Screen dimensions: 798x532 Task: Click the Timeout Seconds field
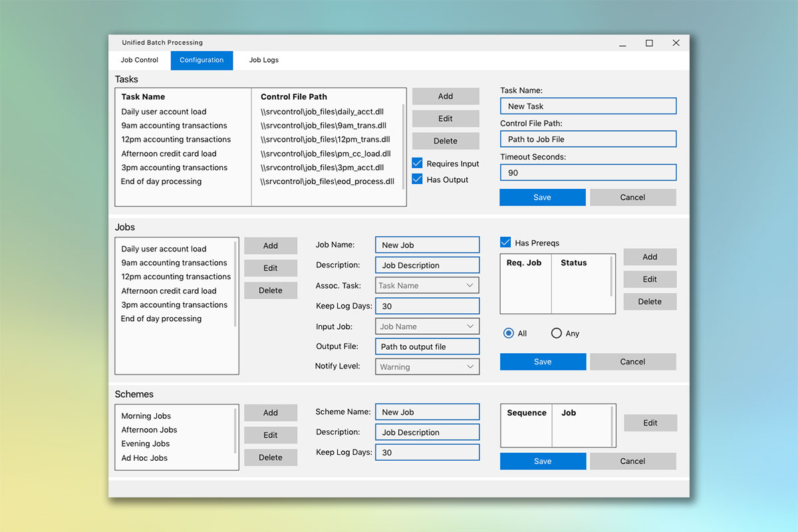(x=589, y=172)
